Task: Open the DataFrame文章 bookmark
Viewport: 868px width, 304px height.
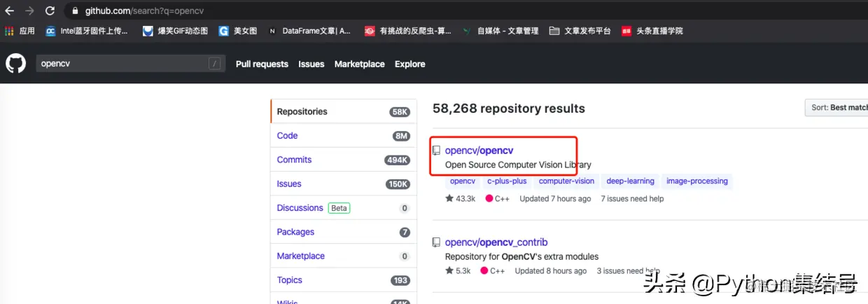Action: [x=309, y=31]
